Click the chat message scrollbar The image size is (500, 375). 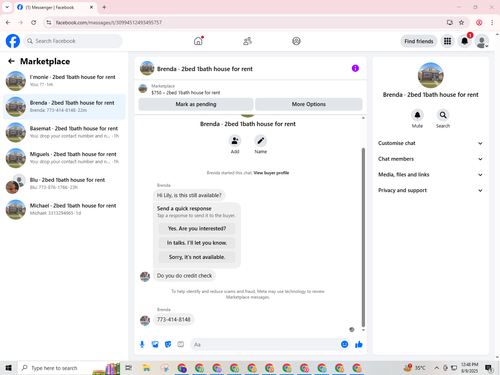click(x=363, y=237)
